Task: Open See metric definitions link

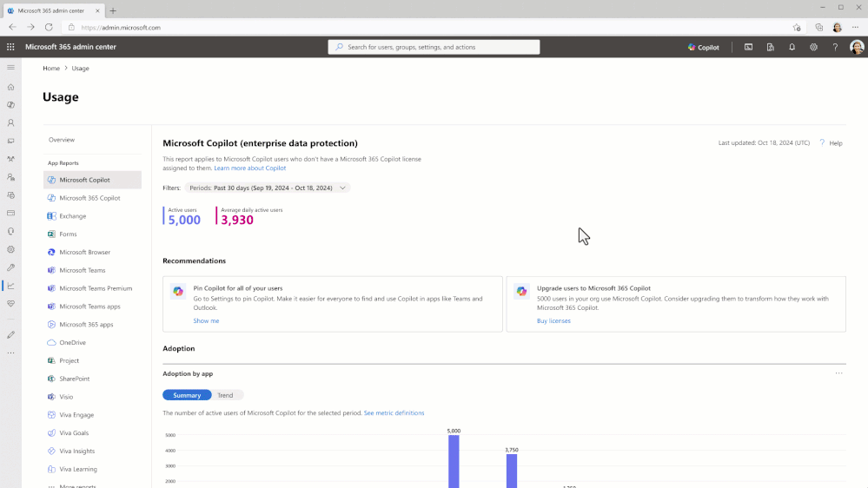Action: pos(394,413)
